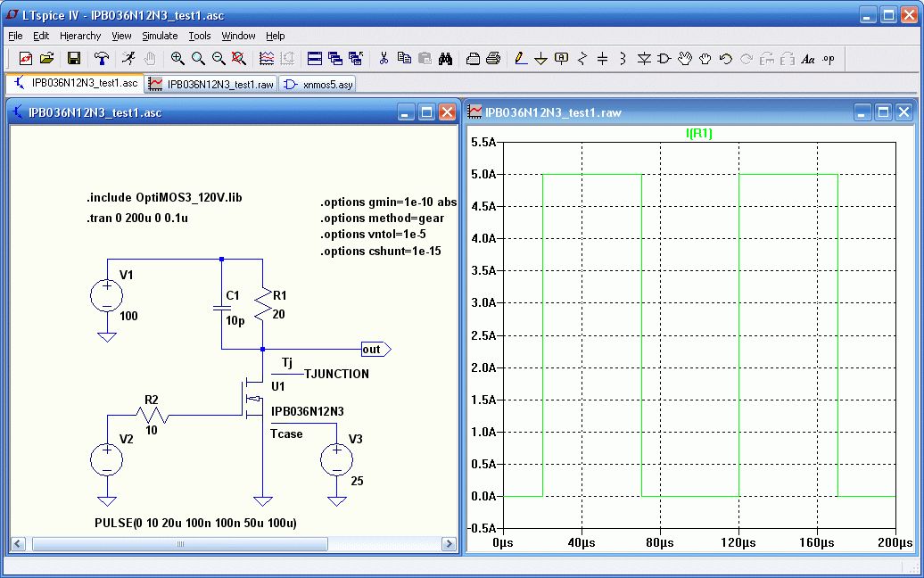Open the Hierarchy menu
The image size is (924, 578).
[x=80, y=36]
